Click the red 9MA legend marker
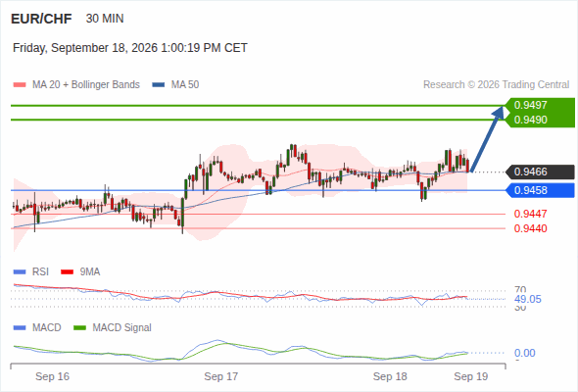This screenshot has height=392, width=578. [67, 272]
